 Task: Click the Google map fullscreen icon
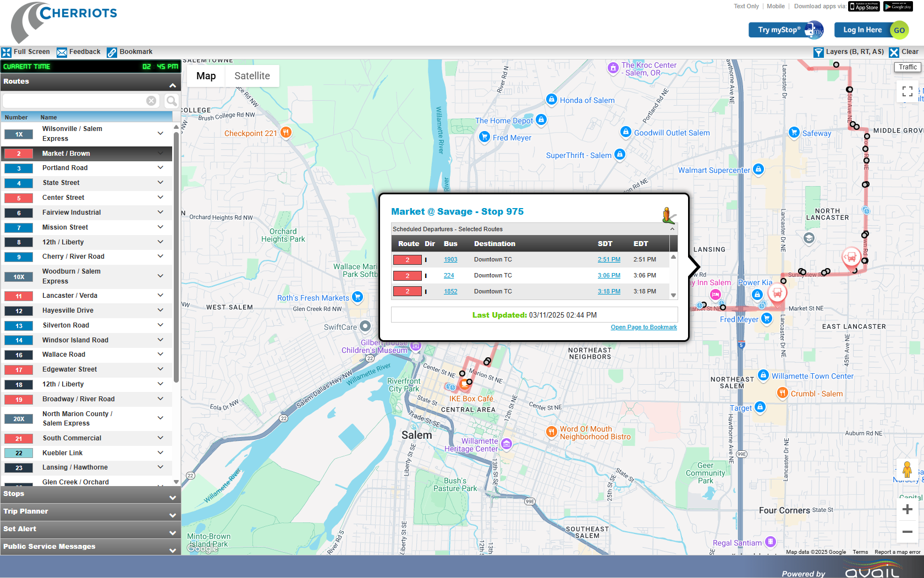[x=907, y=91]
